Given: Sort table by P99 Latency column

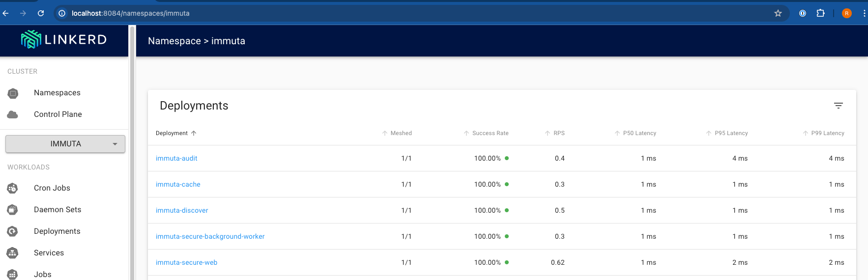Looking at the screenshot, I should pos(827,133).
